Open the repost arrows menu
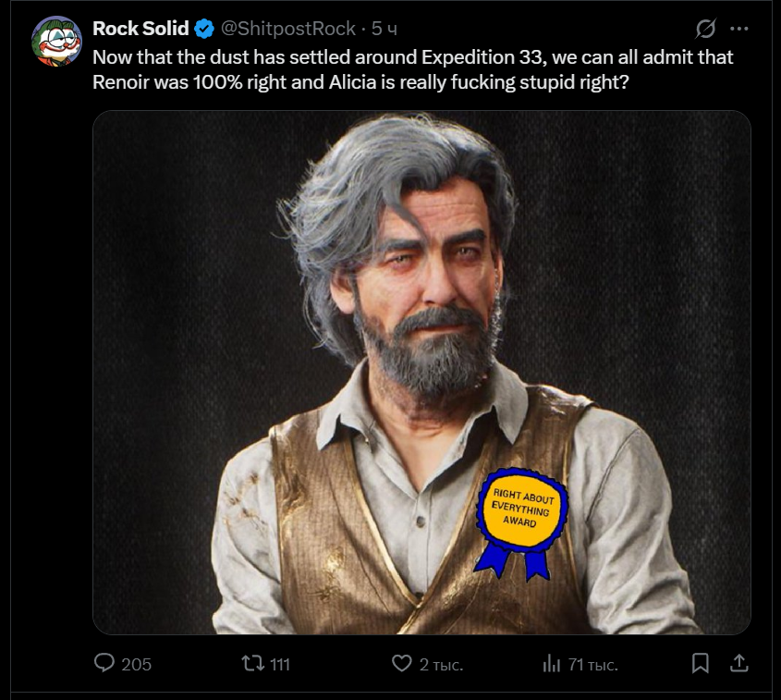 click(251, 663)
